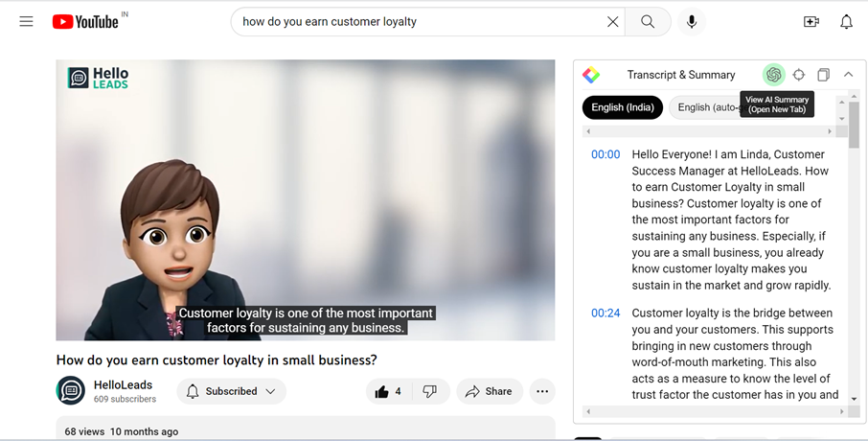View AI Summary with ChatGPT icon
The width and height of the screenshot is (868, 441).
coord(773,75)
